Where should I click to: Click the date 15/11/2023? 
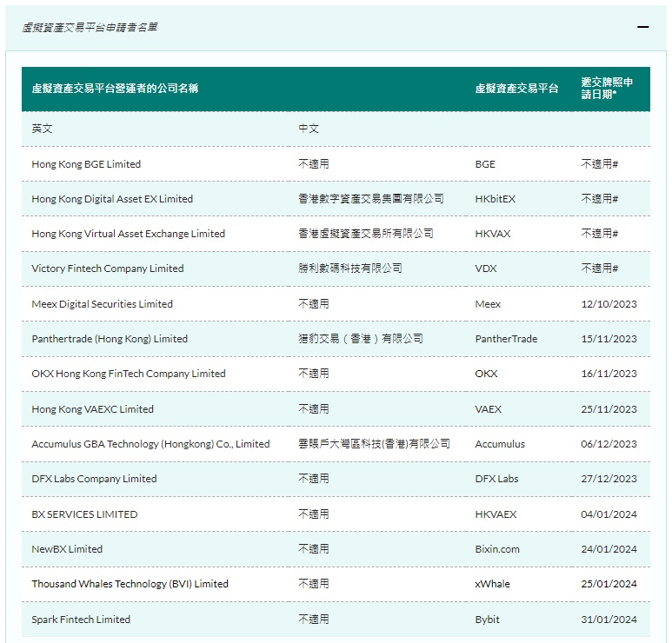point(609,339)
